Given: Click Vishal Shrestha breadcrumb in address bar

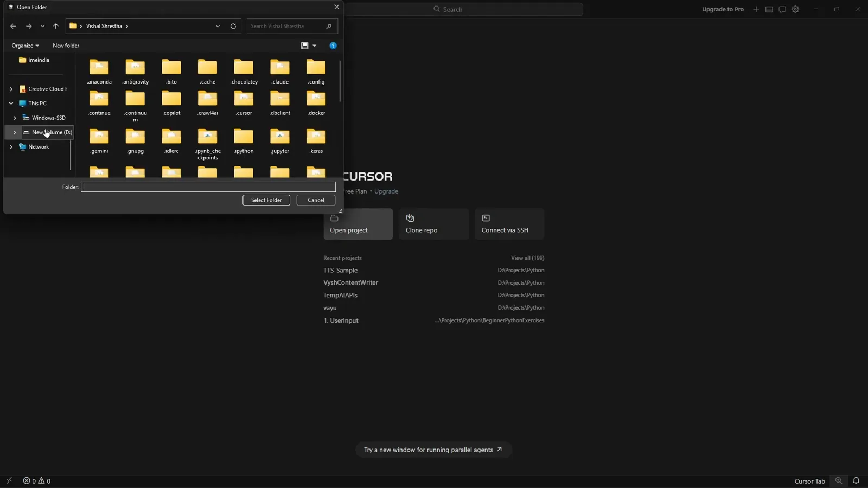Looking at the screenshot, I should (x=104, y=26).
